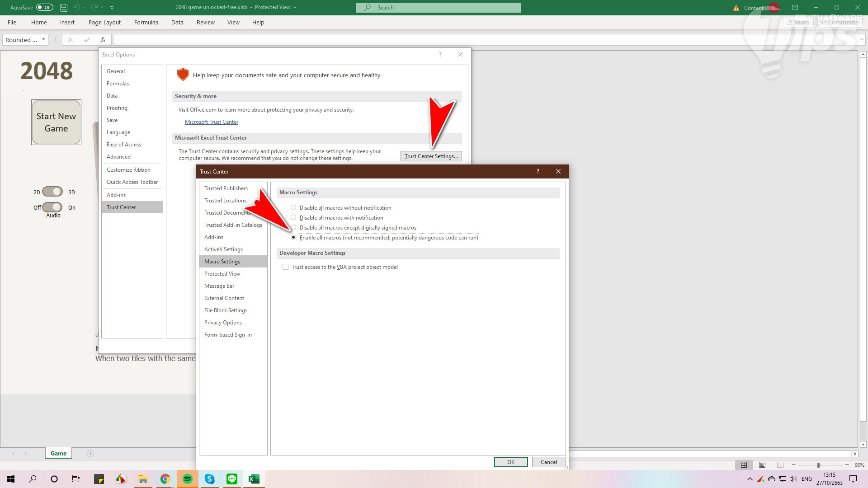This screenshot has width=868, height=488.
Task: Open Spotify from the taskbar
Action: click(x=187, y=479)
